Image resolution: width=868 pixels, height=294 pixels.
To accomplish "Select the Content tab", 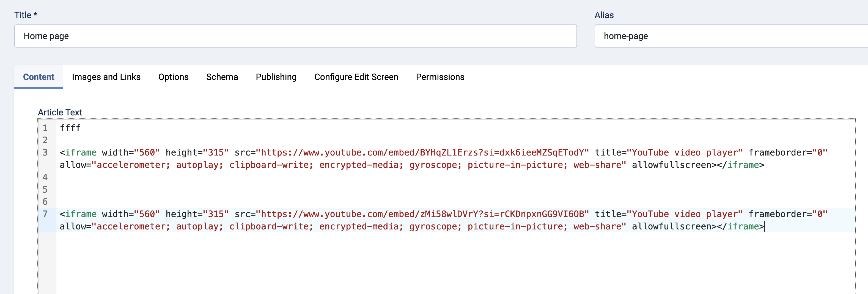I will click(39, 77).
